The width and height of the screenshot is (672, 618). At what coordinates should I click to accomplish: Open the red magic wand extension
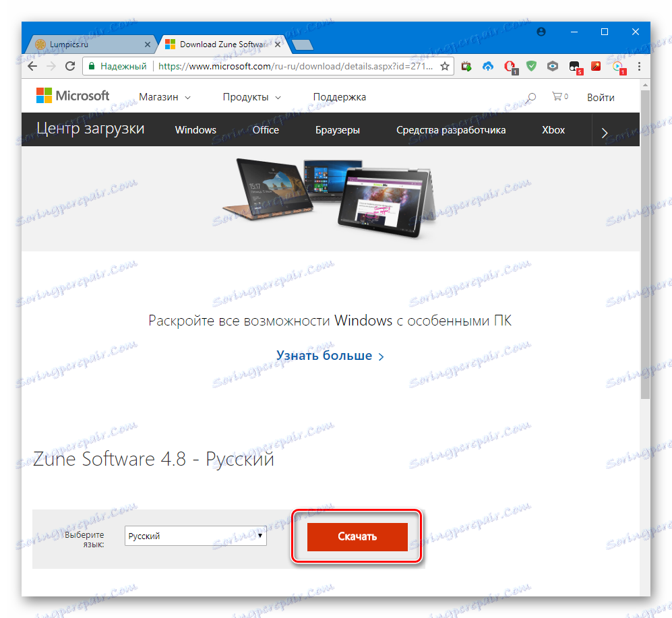coord(596,67)
